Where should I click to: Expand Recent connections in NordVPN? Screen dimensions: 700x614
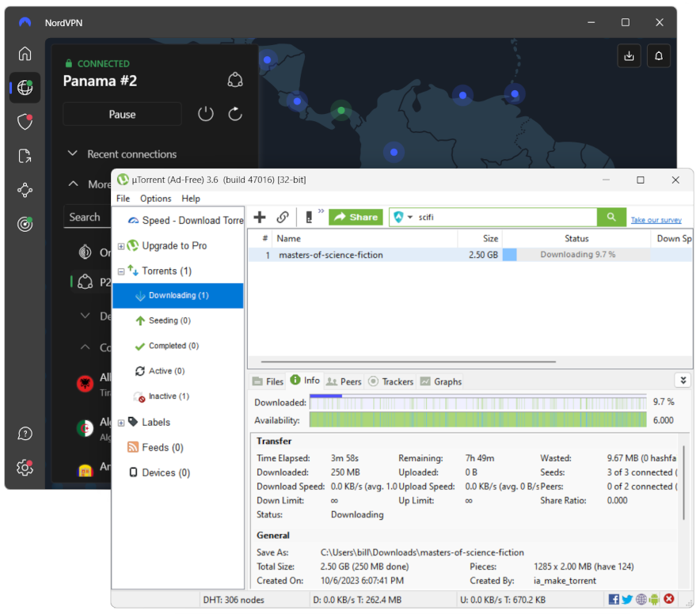point(72,153)
